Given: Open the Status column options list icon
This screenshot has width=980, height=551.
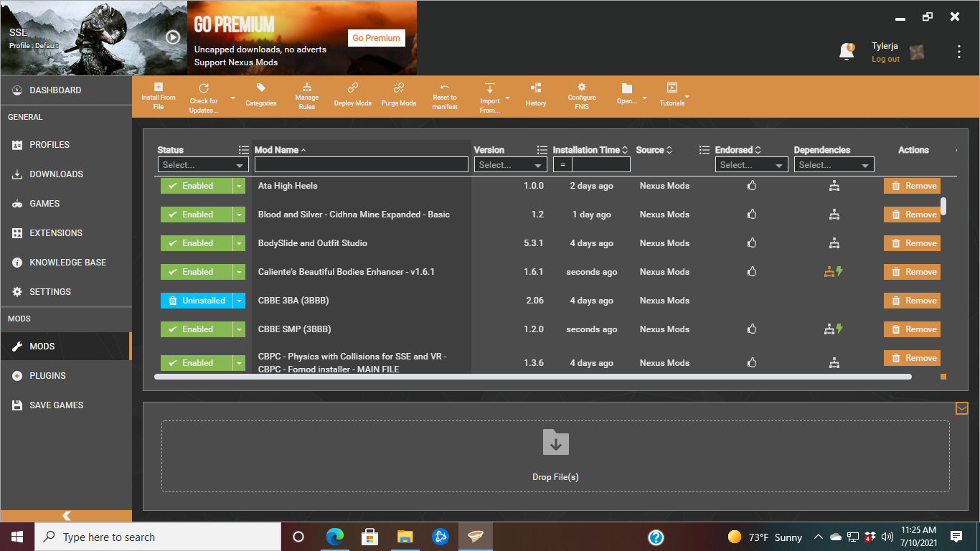Looking at the screenshot, I should click(x=244, y=150).
